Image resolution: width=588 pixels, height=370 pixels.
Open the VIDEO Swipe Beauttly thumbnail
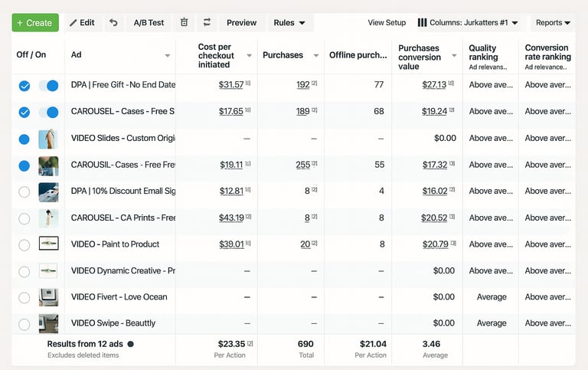click(x=48, y=323)
